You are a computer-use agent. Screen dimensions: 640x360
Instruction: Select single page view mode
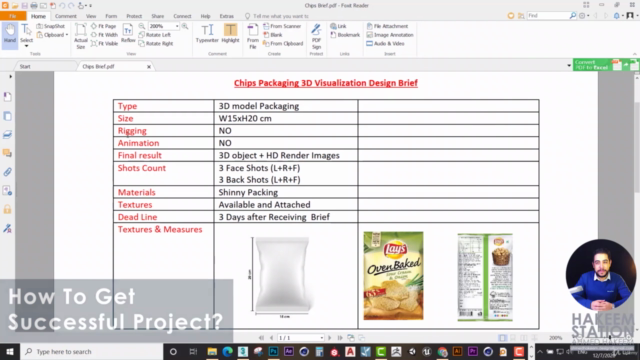502,338
